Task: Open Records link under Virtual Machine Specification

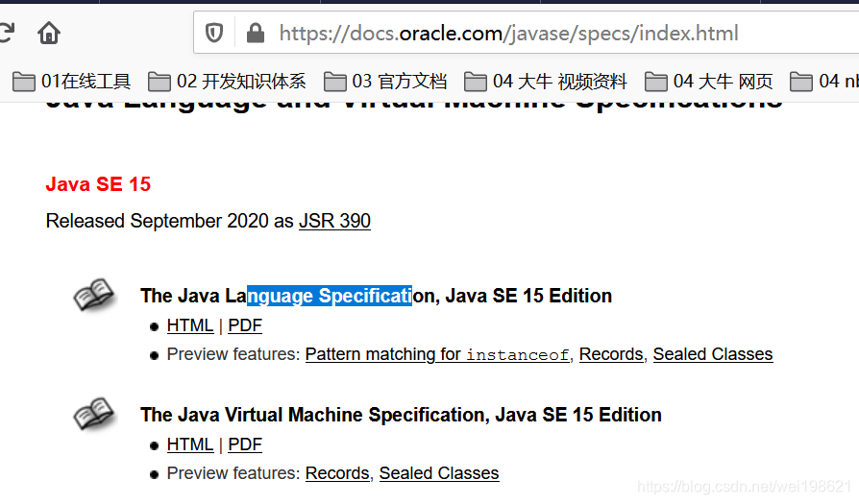Action: (x=337, y=473)
